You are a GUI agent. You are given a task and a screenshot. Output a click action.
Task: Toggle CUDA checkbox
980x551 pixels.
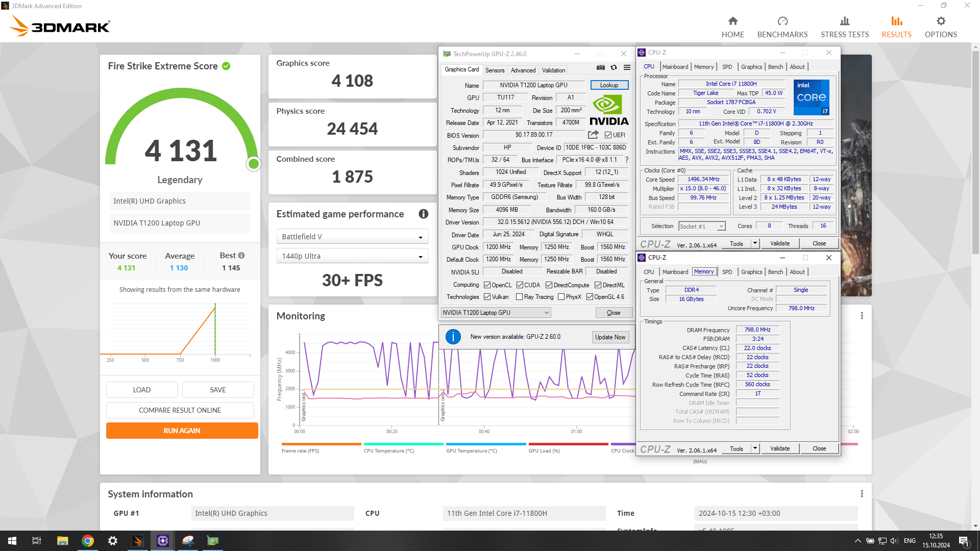[x=520, y=285]
